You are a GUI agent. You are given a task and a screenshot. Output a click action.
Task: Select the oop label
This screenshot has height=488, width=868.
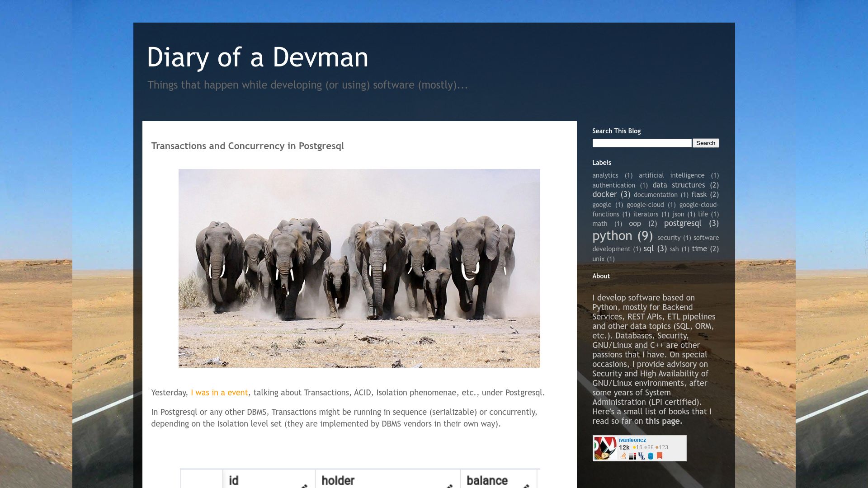(x=635, y=223)
